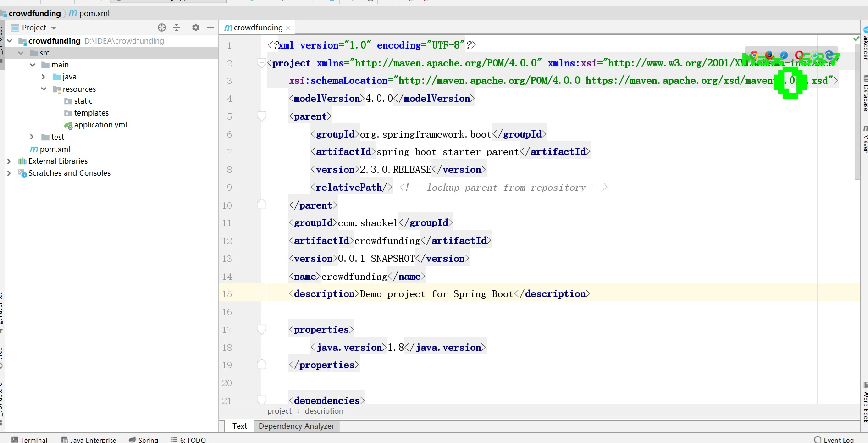Open in Chrome browser icon
This screenshot has height=443, width=868.
754,55
